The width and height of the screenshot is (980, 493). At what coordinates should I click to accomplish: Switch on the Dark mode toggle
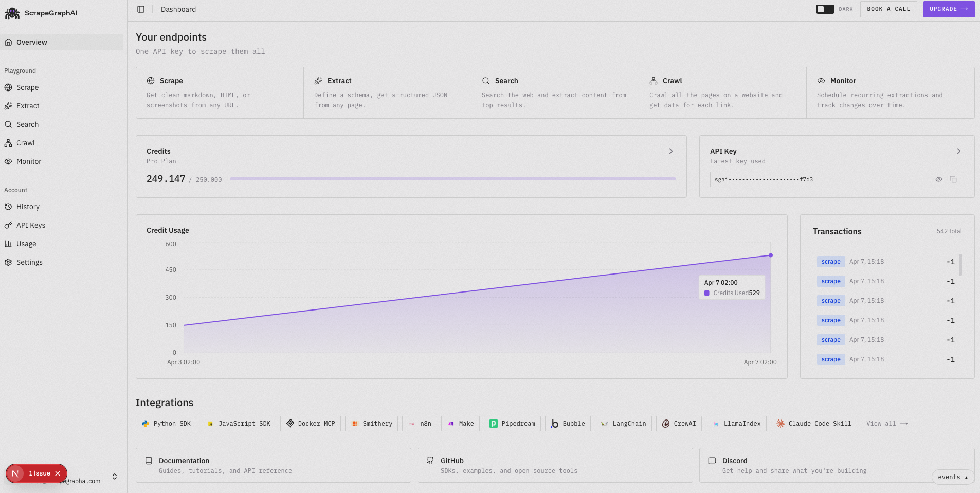(825, 9)
